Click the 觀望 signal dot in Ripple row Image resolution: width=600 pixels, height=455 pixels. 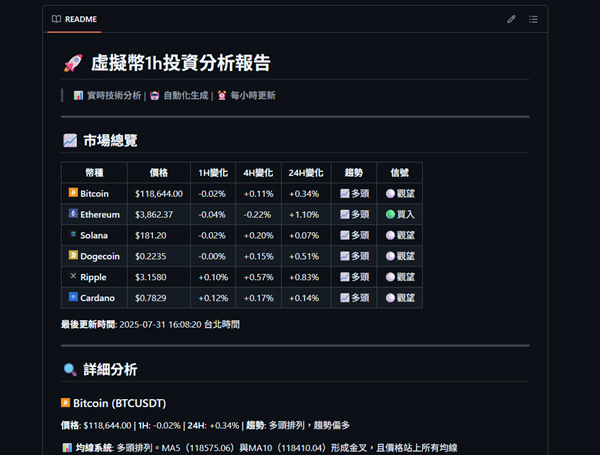click(390, 277)
